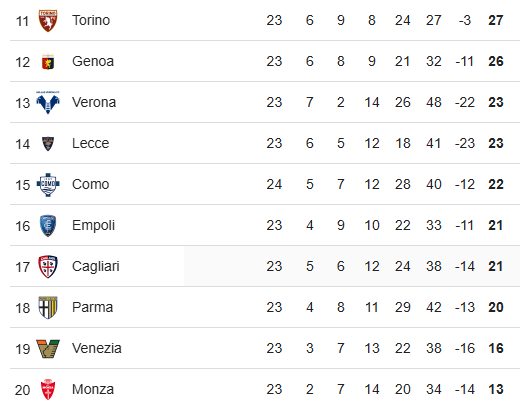This screenshot has height=405, width=520.
Task: Click the Como club crest
Action: [48, 185]
